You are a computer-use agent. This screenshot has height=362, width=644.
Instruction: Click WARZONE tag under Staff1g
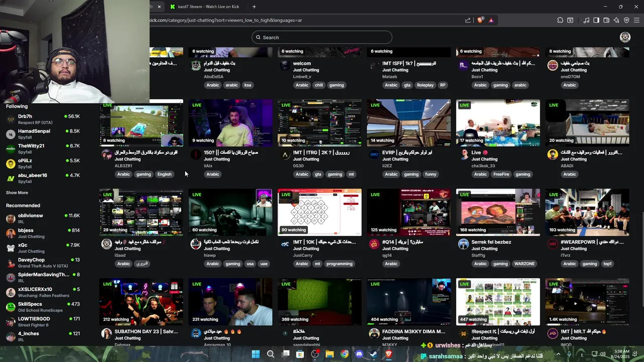tap(524, 264)
